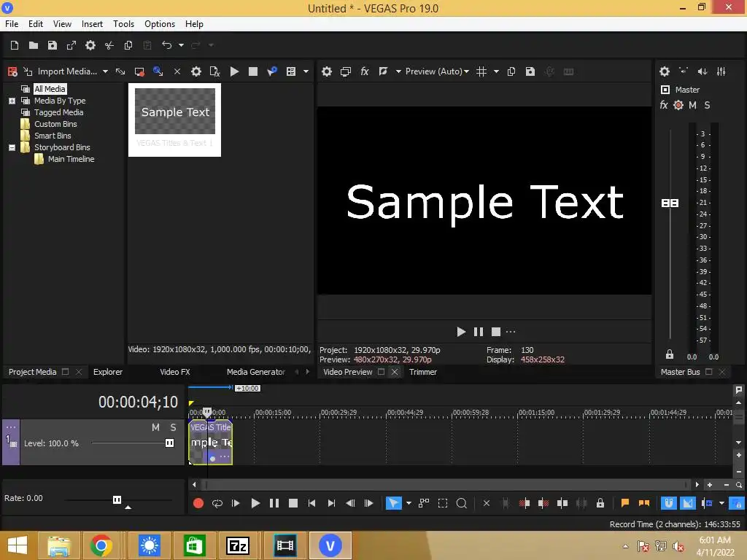Toggle Dim Output on Master Bus

[x=703, y=71]
